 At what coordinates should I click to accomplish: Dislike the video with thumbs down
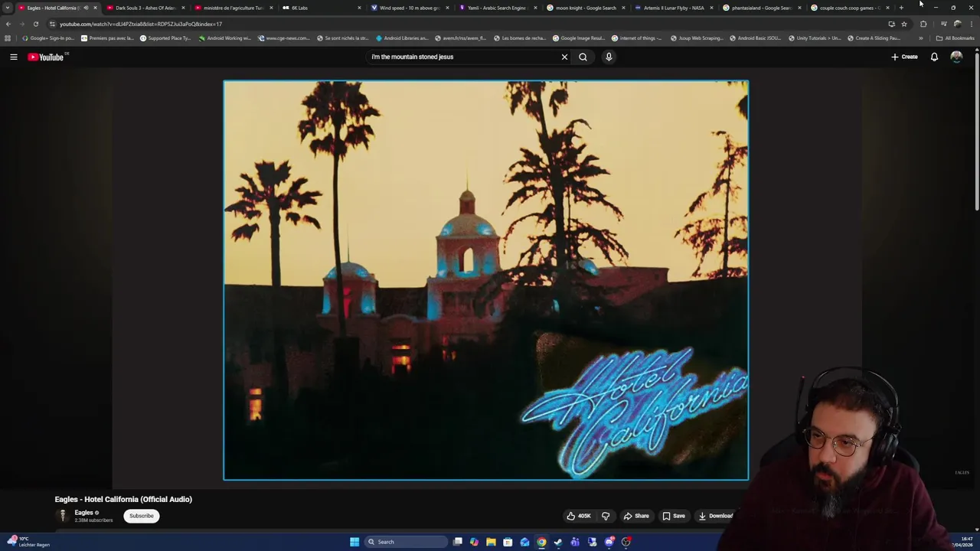click(x=606, y=516)
